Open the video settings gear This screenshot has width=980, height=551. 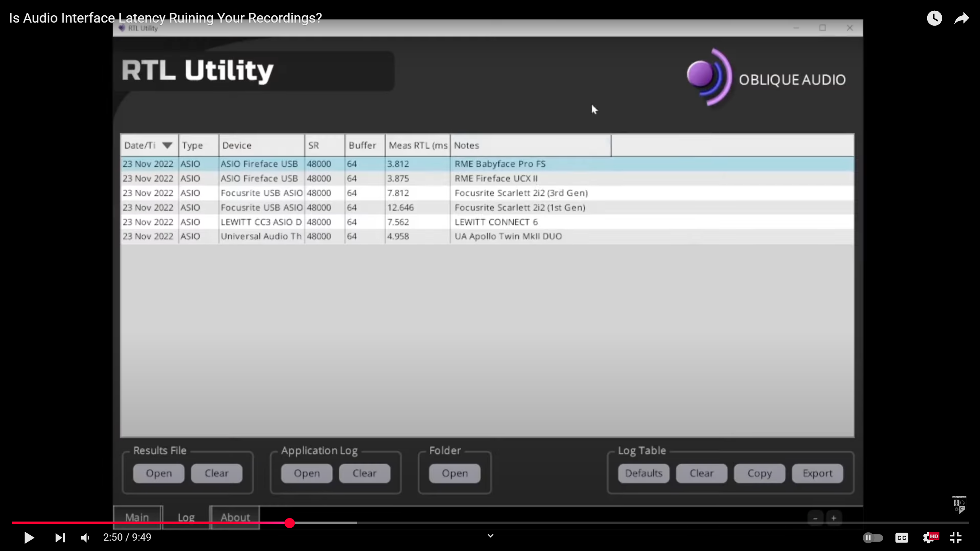[x=930, y=538]
